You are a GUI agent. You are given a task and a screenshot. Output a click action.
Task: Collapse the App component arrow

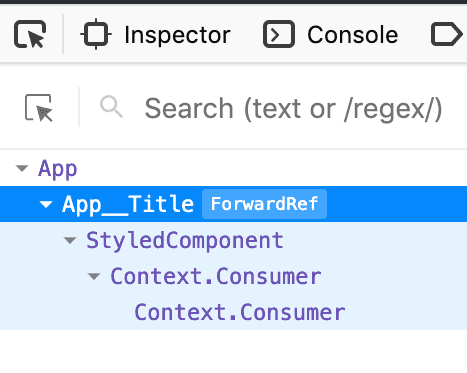[x=22, y=168]
